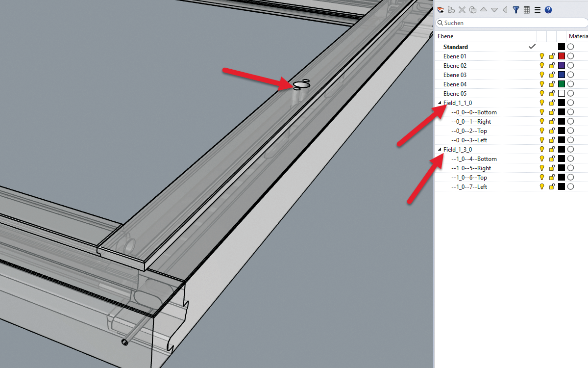Open layer panel help
The image size is (588, 368).
point(548,10)
